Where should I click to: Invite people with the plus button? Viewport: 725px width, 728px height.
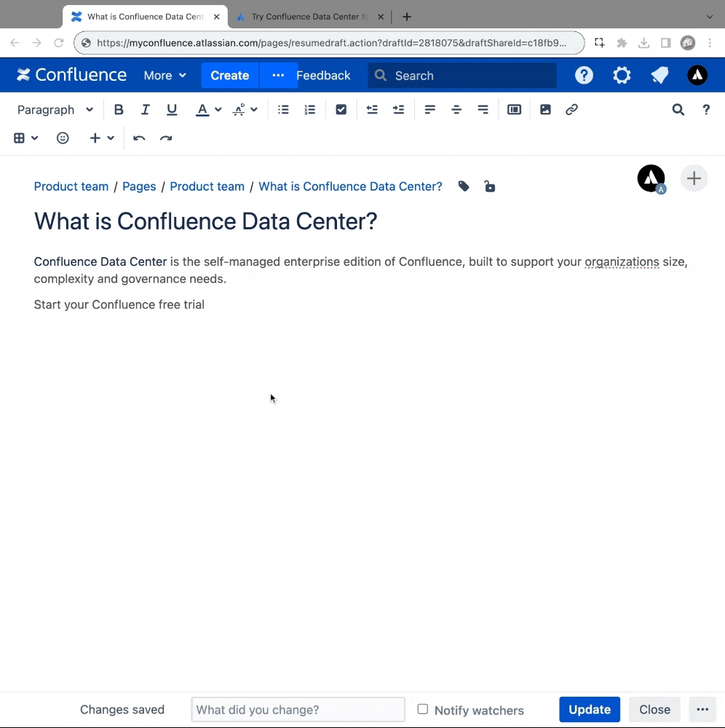pyautogui.click(x=694, y=178)
